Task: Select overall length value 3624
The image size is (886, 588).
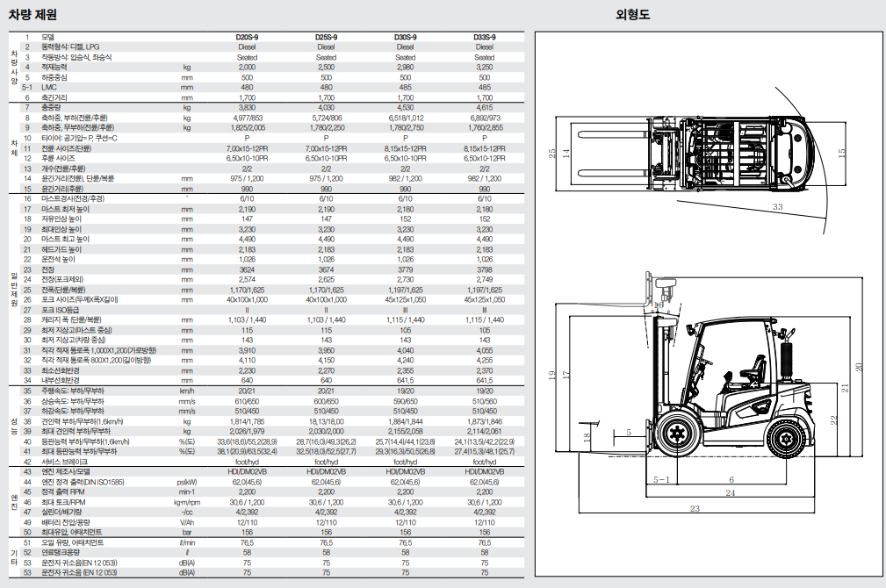Action: click(247, 270)
